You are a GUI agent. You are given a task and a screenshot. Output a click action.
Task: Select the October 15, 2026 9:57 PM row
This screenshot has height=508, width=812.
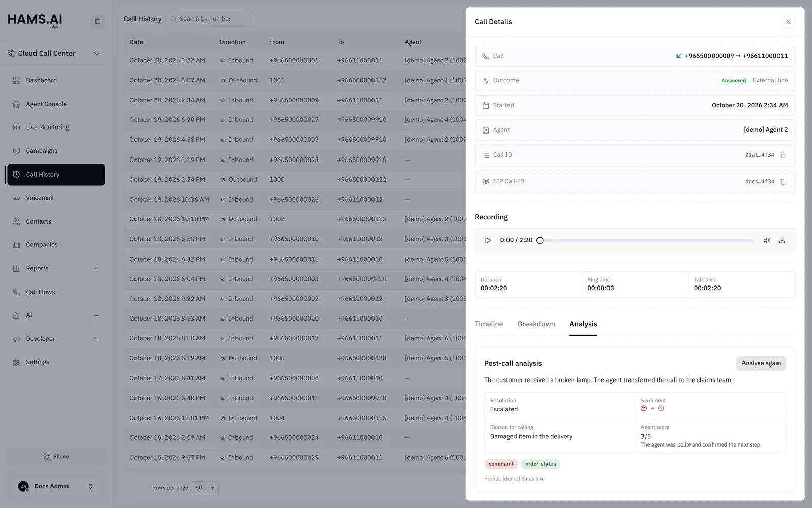(294, 457)
